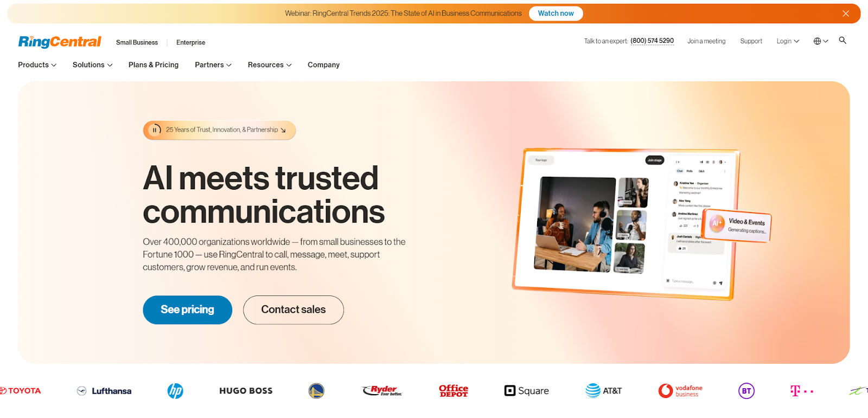Image resolution: width=868 pixels, height=418 pixels.
Task: Expand the Products menu
Action: pyautogui.click(x=37, y=65)
